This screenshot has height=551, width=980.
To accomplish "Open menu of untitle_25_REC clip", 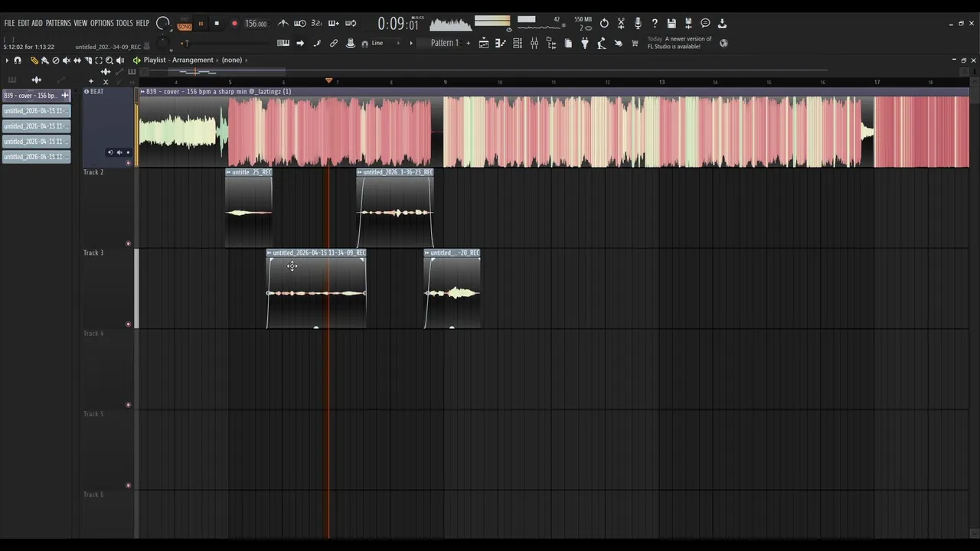I will coord(228,172).
